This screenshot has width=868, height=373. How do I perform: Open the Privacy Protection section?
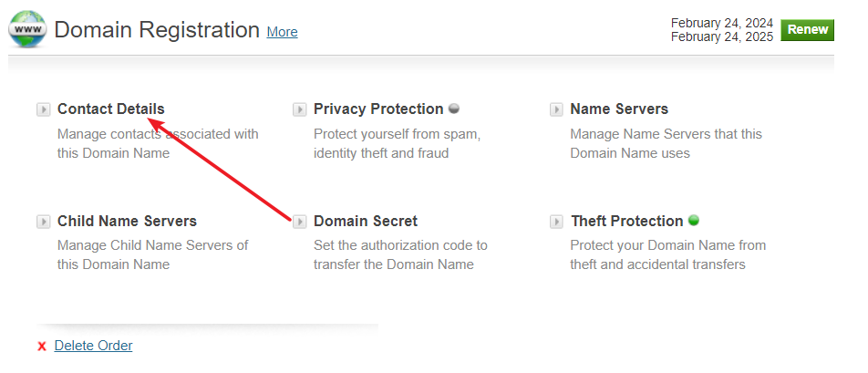pyautogui.click(x=378, y=109)
